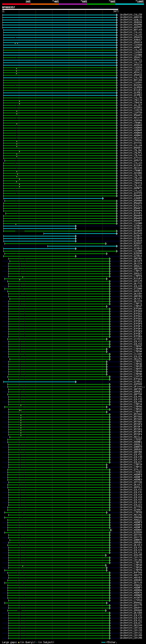146x644 pixels.
Task: Select the UniRef100_C1E8S6 label
Action: click(131, 67)
